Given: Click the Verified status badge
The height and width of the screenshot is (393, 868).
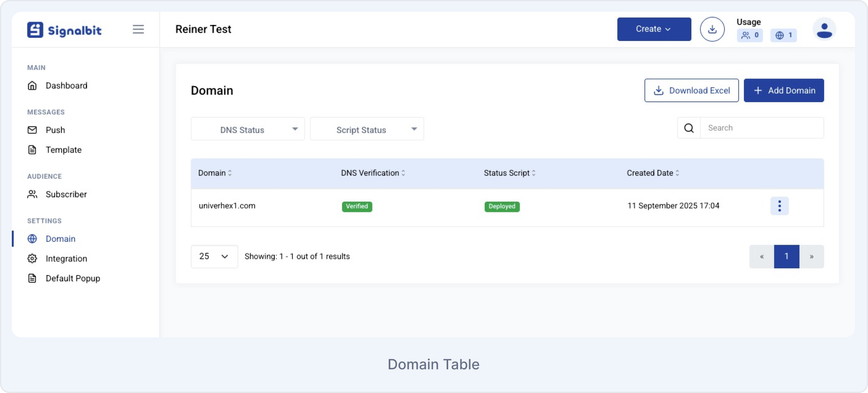Looking at the screenshot, I should 357,206.
